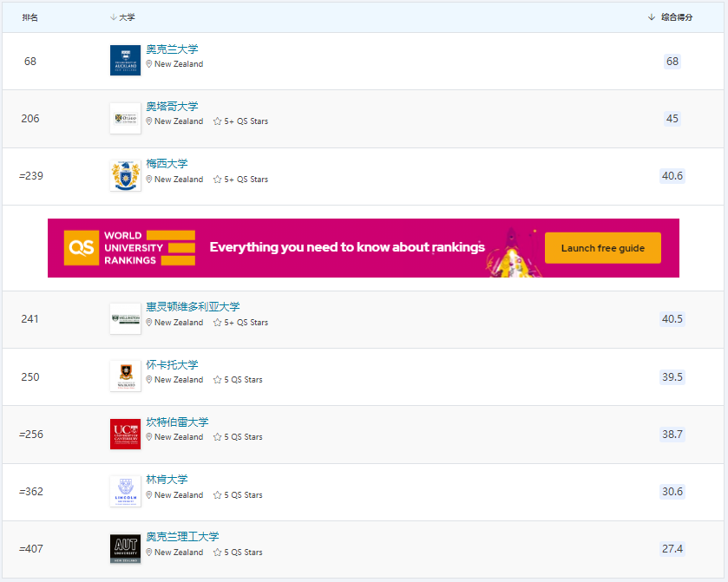
Task: Click the black AUT University logo
Action: pyautogui.click(x=125, y=548)
